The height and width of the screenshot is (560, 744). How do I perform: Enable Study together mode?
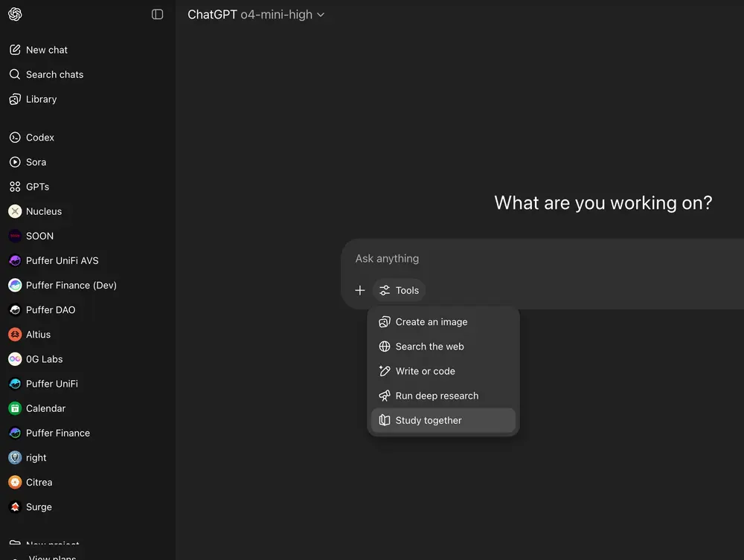point(429,420)
